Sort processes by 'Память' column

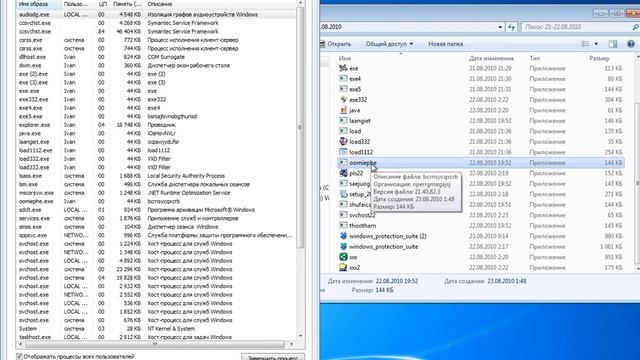click(127, 4)
